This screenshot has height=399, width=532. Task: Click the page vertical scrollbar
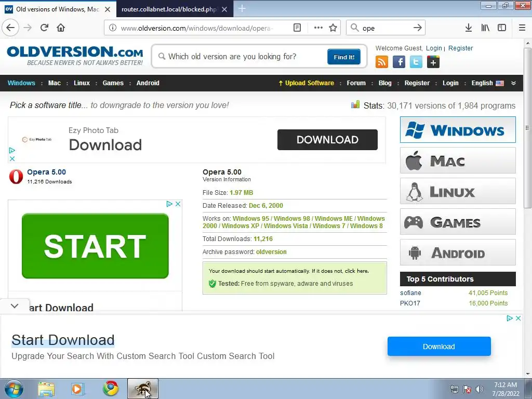point(527,128)
